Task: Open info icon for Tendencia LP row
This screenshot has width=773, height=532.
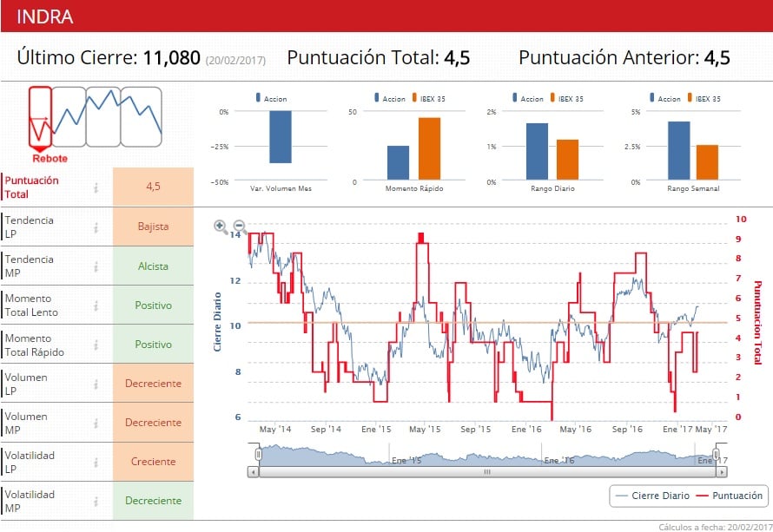Action: [x=96, y=227]
